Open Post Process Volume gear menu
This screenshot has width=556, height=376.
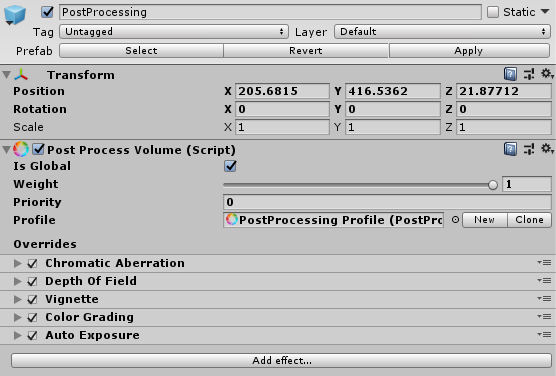[x=547, y=149]
